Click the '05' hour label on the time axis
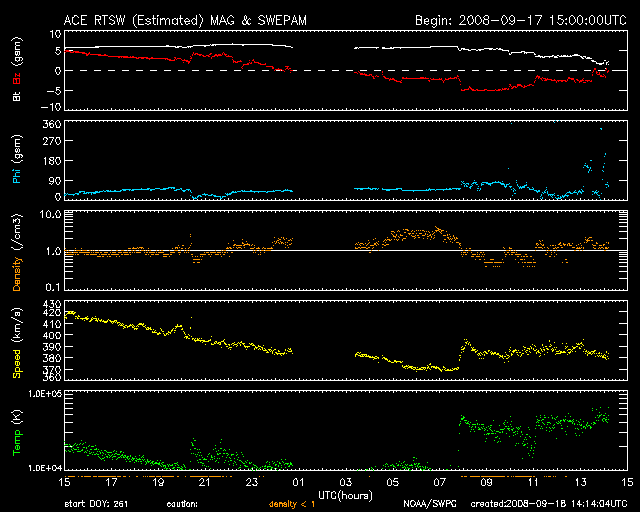Image resolution: width=640 pixels, height=512 pixels. click(392, 483)
